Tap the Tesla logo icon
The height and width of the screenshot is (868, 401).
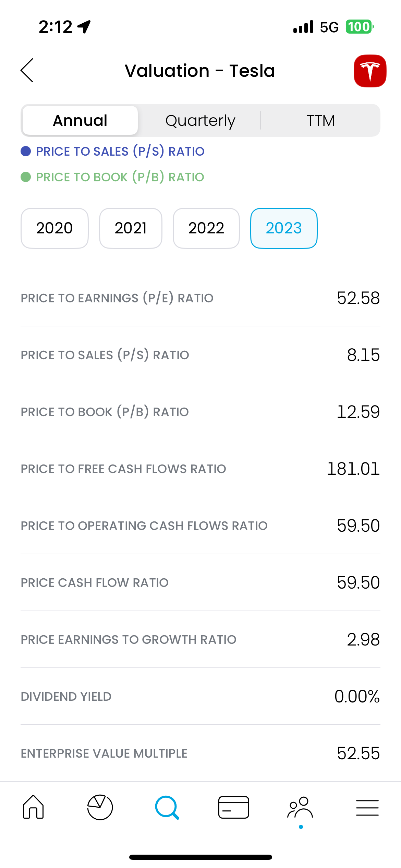tap(370, 71)
